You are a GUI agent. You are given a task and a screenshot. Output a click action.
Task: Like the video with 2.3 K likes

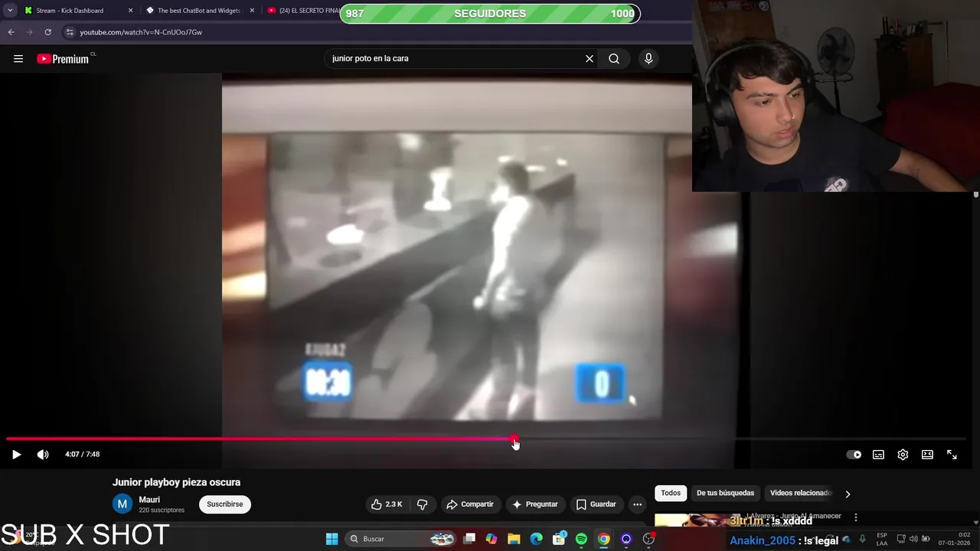(387, 504)
